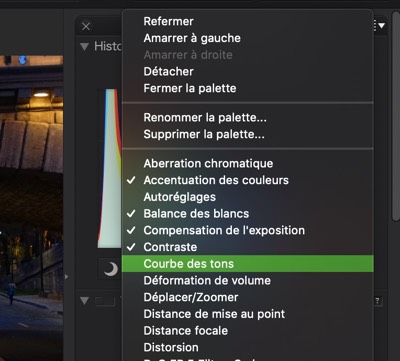The width and height of the screenshot is (400, 361).
Task: Open the palette options menu icon
Action: pyautogui.click(x=380, y=25)
